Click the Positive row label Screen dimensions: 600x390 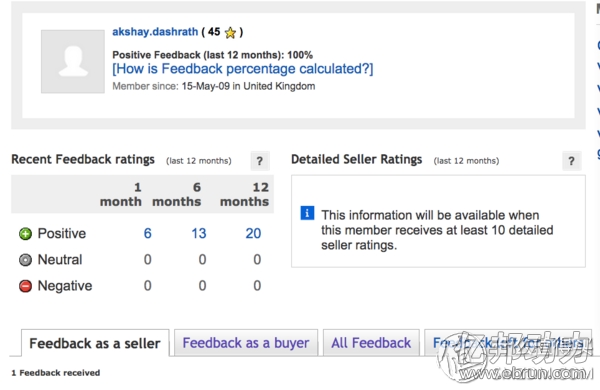click(62, 233)
